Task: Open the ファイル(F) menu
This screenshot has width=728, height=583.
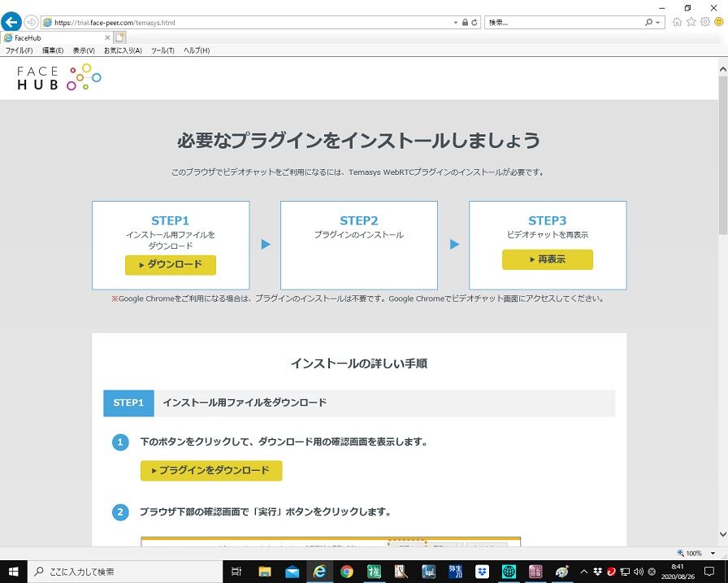Action: tap(19, 50)
